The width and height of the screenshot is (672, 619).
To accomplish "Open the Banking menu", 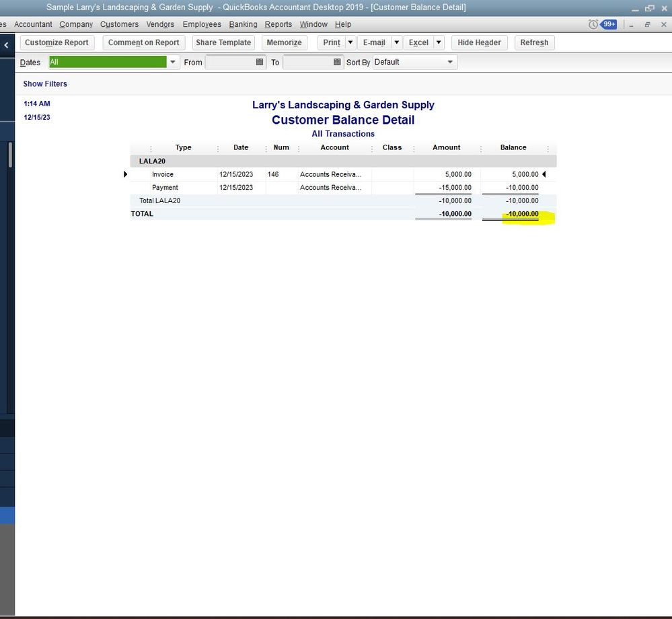I will click(x=243, y=24).
